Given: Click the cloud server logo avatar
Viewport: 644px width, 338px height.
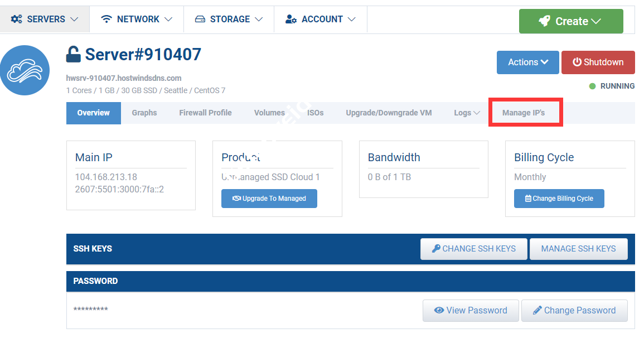Looking at the screenshot, I should click(x=25, y=70).
